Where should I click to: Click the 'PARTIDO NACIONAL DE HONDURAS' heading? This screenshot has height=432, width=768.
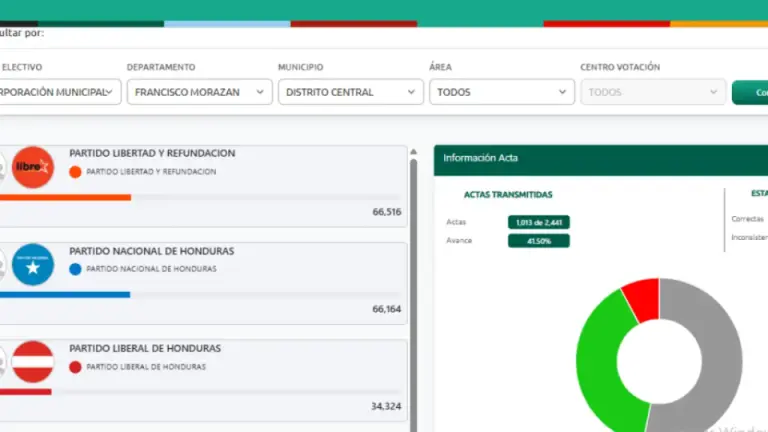[151, 251]
